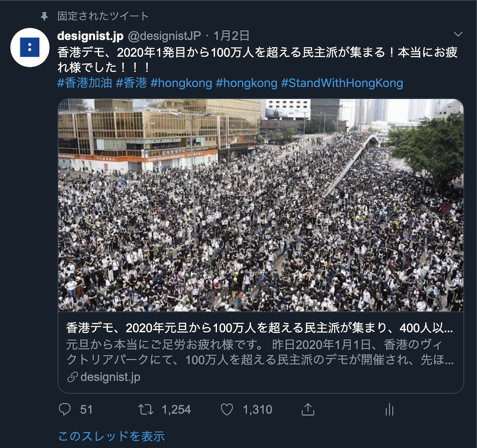Open the link card article headline
Screen dimensions: 477x448
click(x=259, y=327)
